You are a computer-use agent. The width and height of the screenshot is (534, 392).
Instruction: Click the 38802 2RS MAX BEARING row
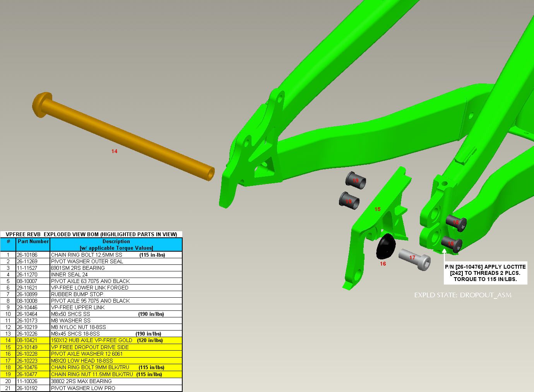coord(81,381)
